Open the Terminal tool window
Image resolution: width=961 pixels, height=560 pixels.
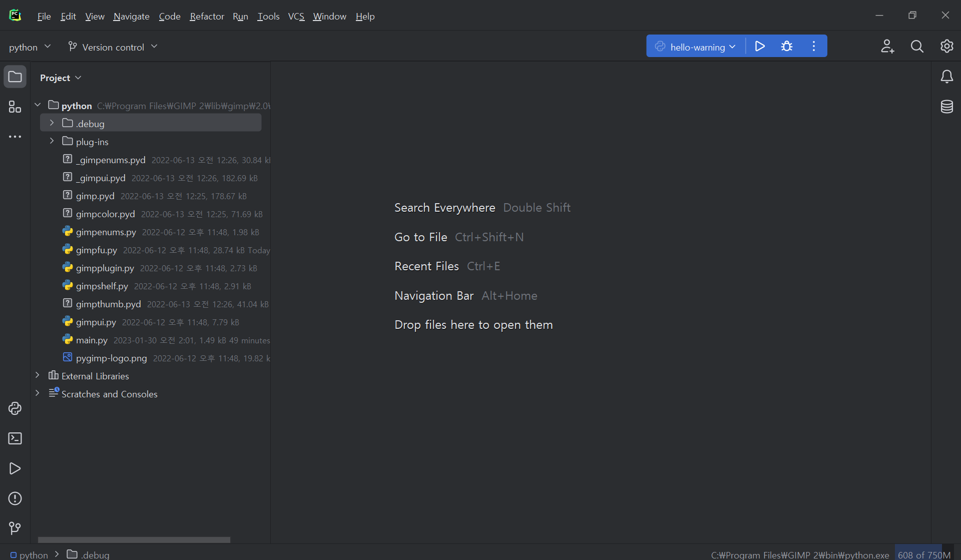[x=15, y=438]
